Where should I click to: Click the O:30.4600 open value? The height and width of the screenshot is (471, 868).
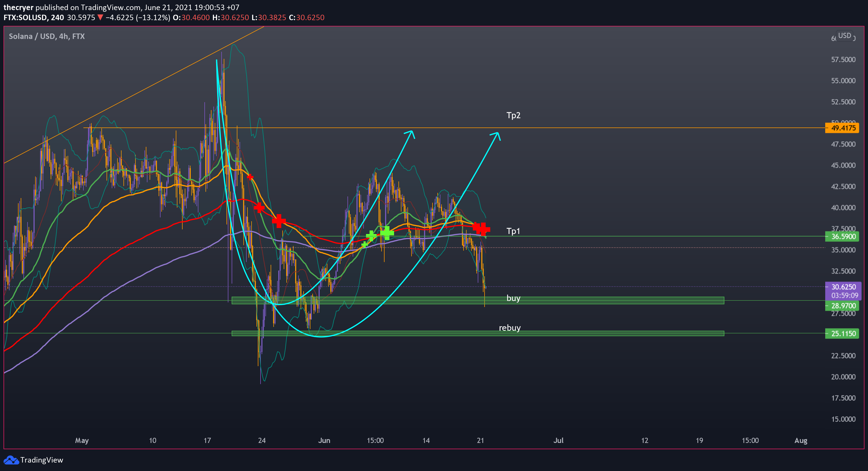pyautogui.click(x=191, y=17)
